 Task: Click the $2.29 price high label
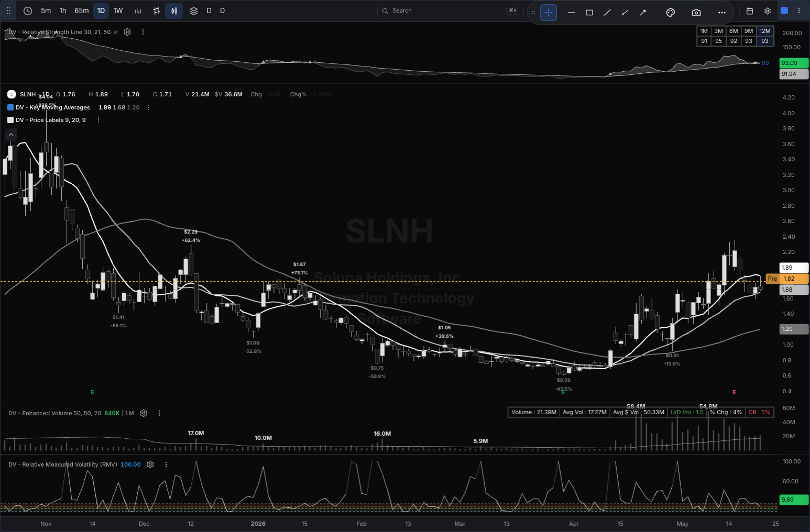(191, 231)
